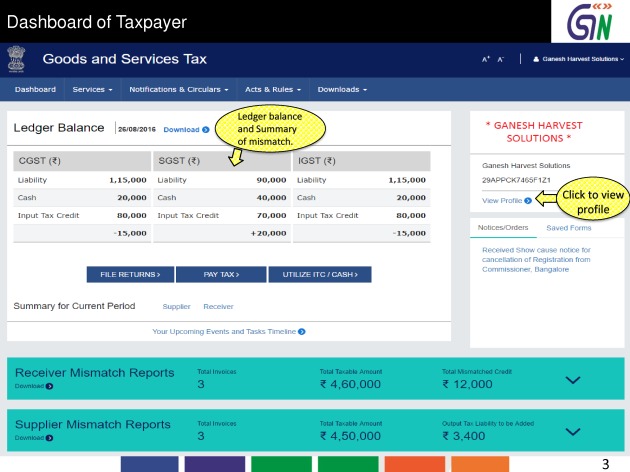Click the user profile icon in header
Image resolution: width=630 pixels, height=472 pixels.
point(536,59)
